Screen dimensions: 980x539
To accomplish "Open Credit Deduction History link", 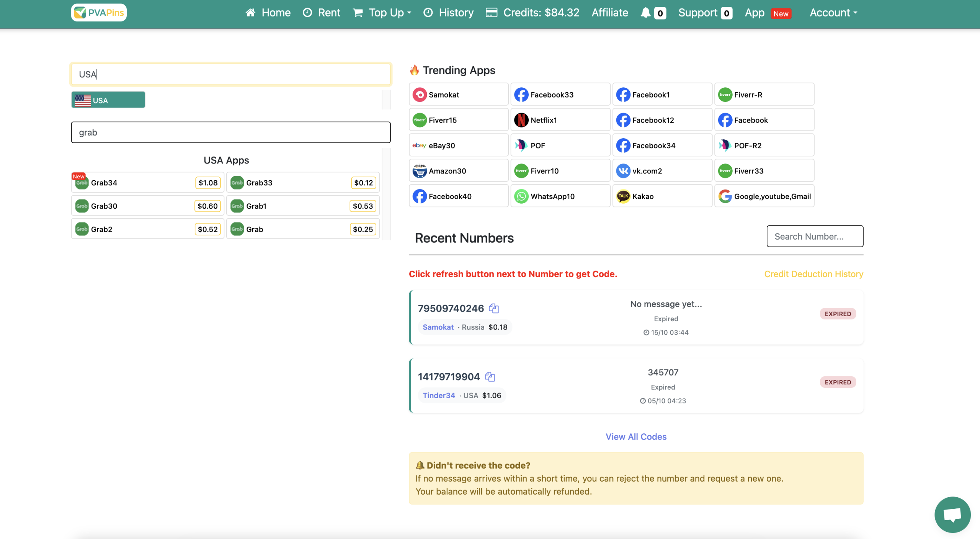I will [x=813, y=274].
